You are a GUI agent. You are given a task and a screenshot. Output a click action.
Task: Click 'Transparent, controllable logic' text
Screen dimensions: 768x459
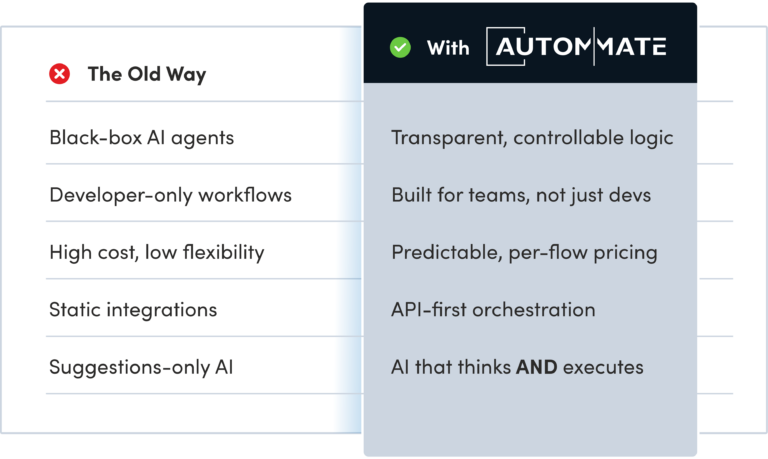(x=532, y=137)
